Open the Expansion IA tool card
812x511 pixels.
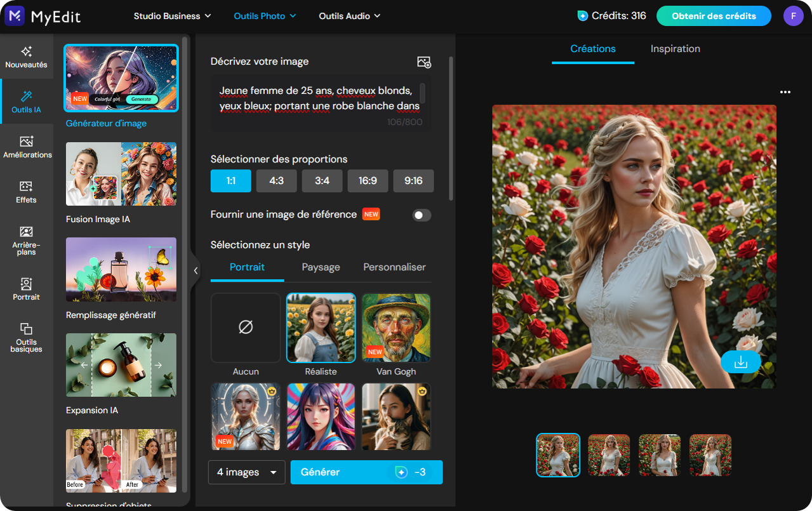click(121, 365)
